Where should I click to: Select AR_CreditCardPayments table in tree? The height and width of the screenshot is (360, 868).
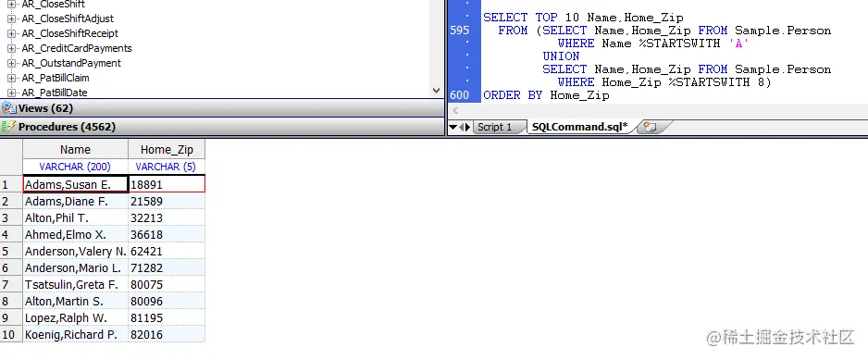tap(77, 49)
